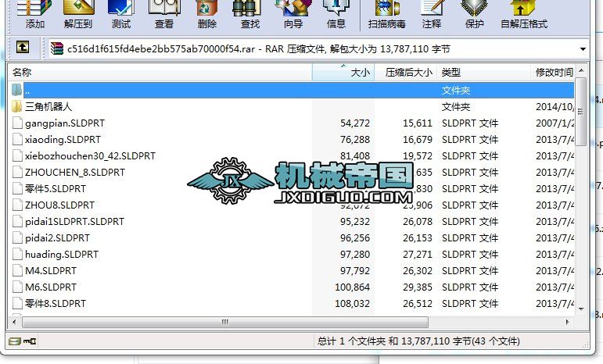Open the address bar dropdown arrow

[583, 49]
